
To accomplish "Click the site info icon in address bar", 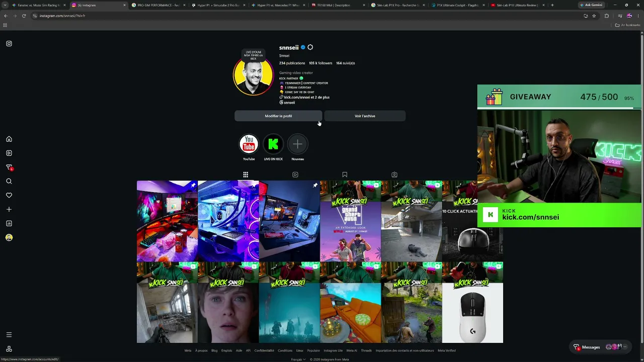I will (x=35, y=16).
